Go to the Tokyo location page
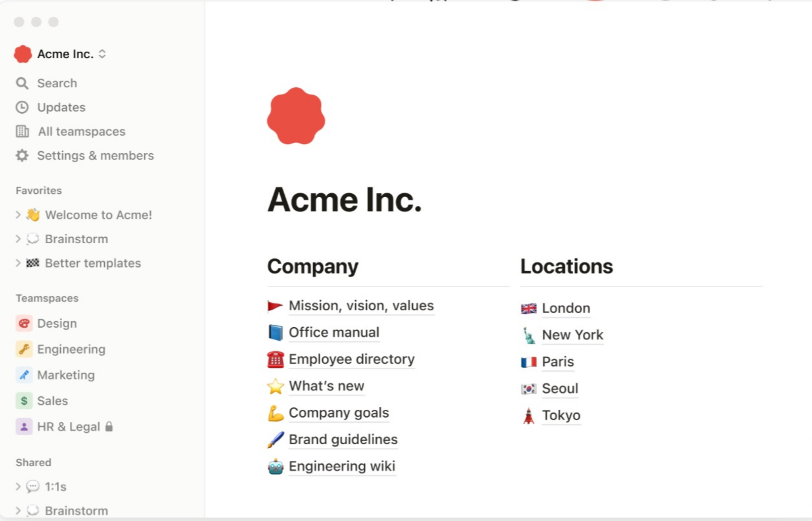 pyautogui.click(x=561, y=415)
